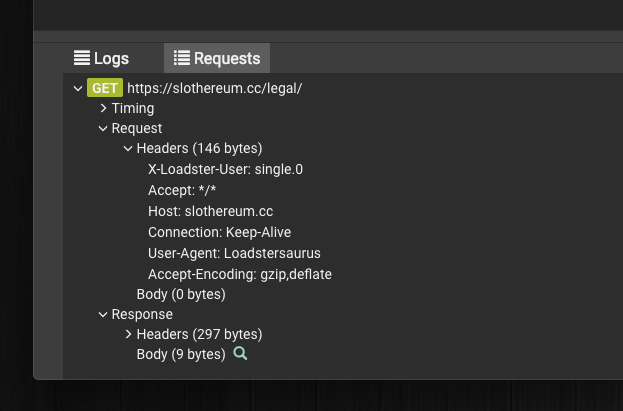Click the Logs list icon

pos(82,58)
